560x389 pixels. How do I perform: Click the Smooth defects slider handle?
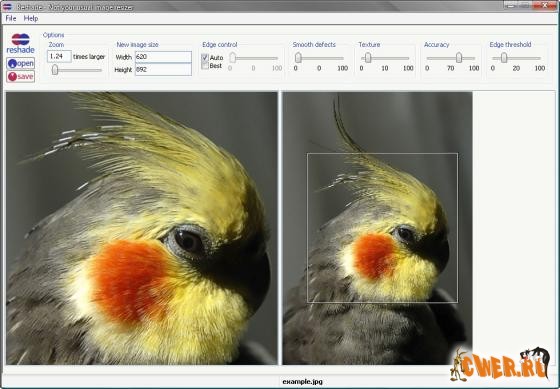tap(298, 58)
